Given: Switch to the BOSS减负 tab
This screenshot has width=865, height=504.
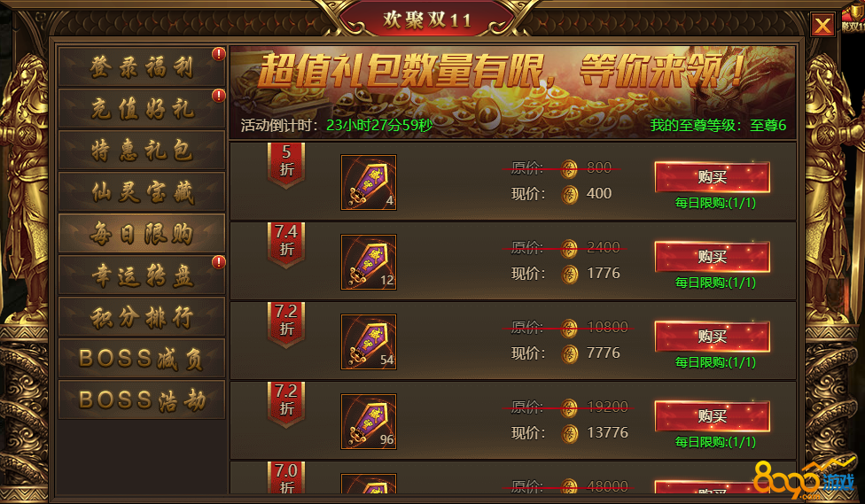Looking at the screenshot, I should point(142,359).
